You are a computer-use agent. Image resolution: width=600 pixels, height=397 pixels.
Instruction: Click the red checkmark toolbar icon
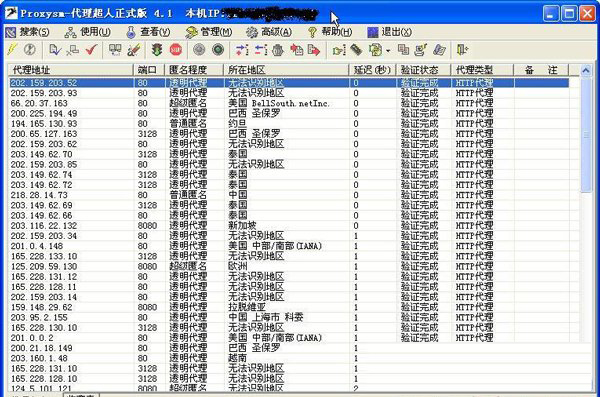[x=91, y=50]
